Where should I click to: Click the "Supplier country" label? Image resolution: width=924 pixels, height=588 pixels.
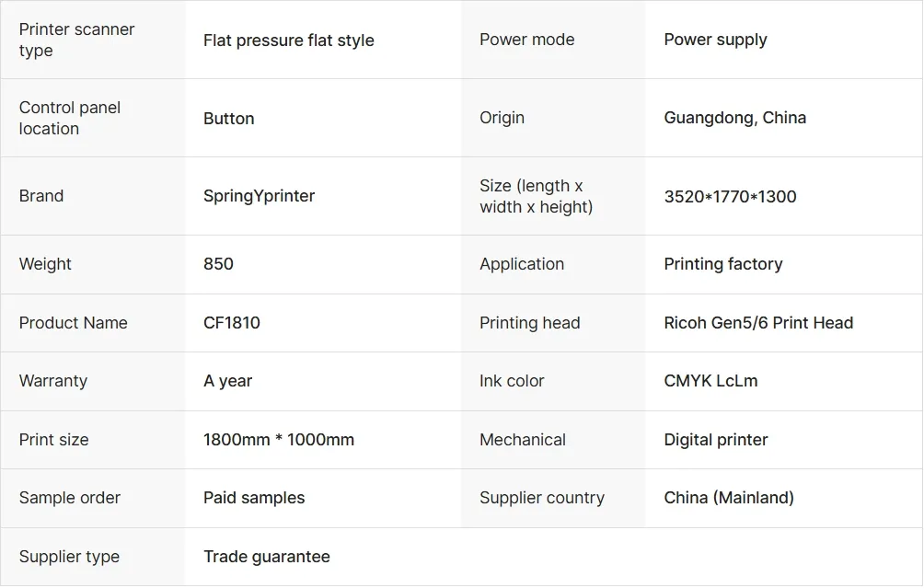(x=541, y=498)
